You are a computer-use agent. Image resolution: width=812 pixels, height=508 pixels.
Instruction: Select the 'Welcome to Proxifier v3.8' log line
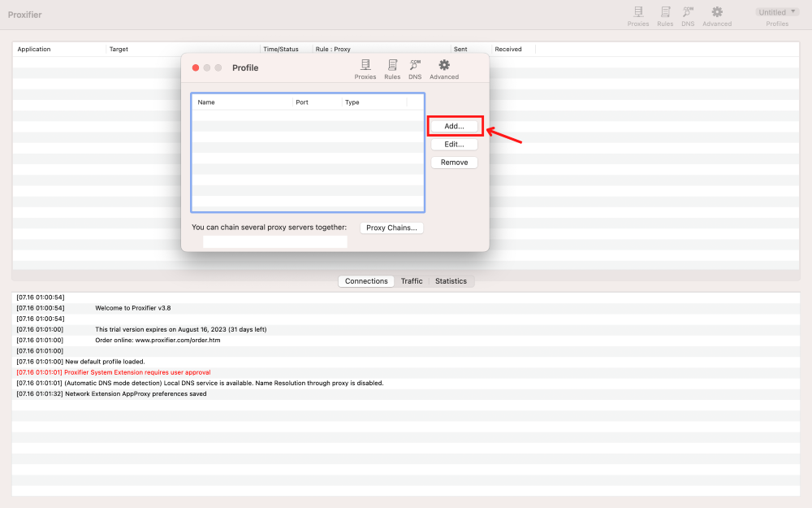[x=406, y=308]
